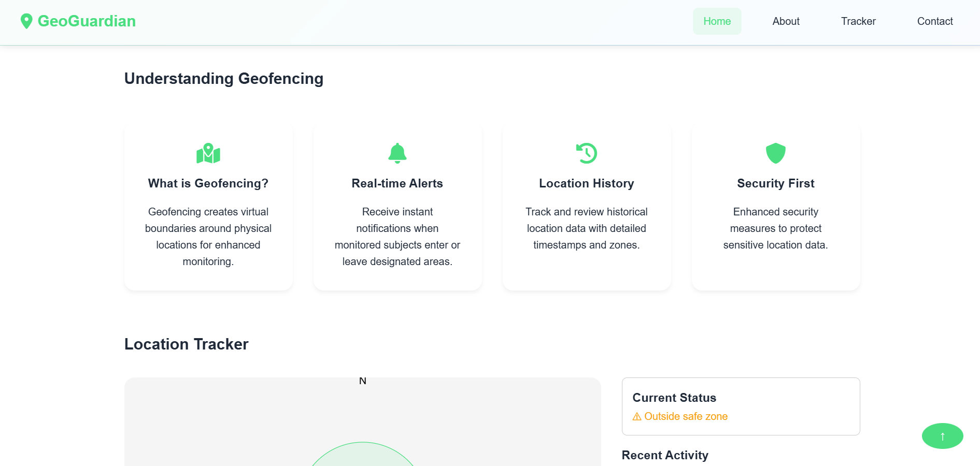Image resolution: width=980 pixels, height=466 pixels.
Task: Open the Home nav tab
Action: click(x=717, y=21)
